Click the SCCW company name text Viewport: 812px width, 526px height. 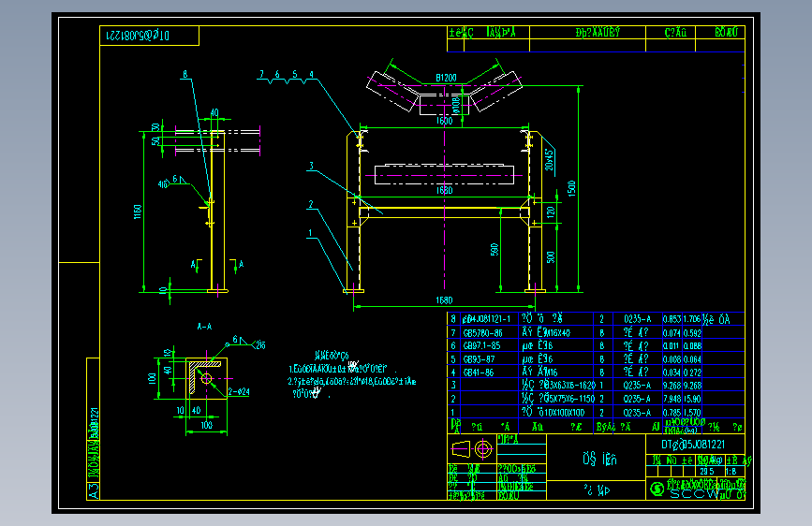[694, 494]
